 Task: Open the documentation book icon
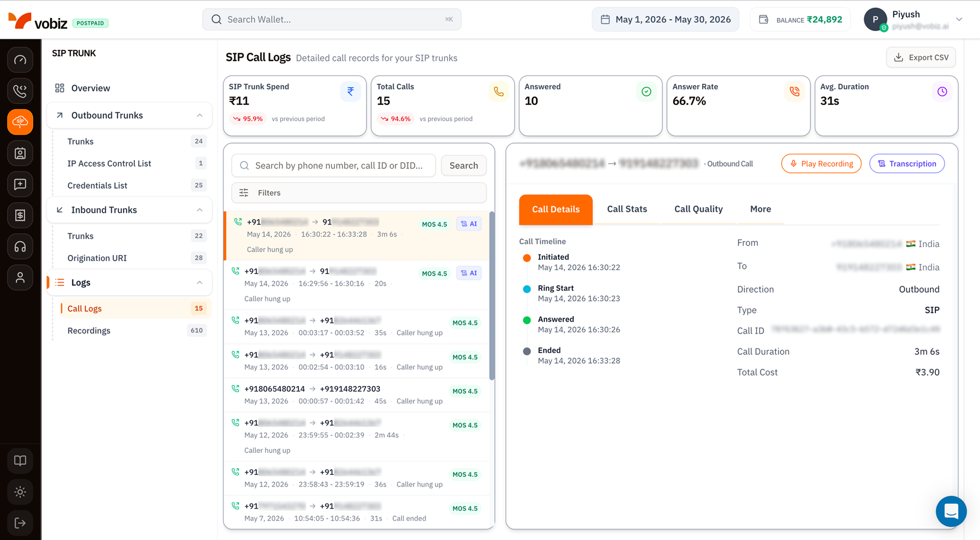coord(20,461)
